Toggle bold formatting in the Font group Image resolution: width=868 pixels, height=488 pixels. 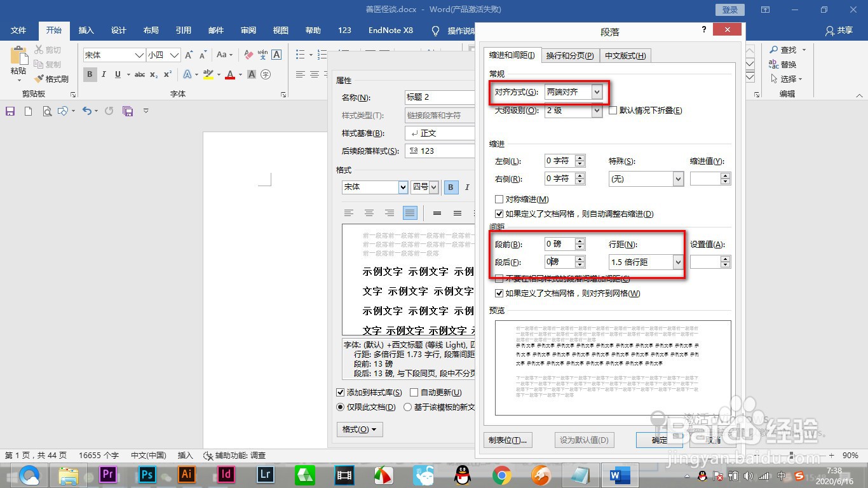(90, 74)
